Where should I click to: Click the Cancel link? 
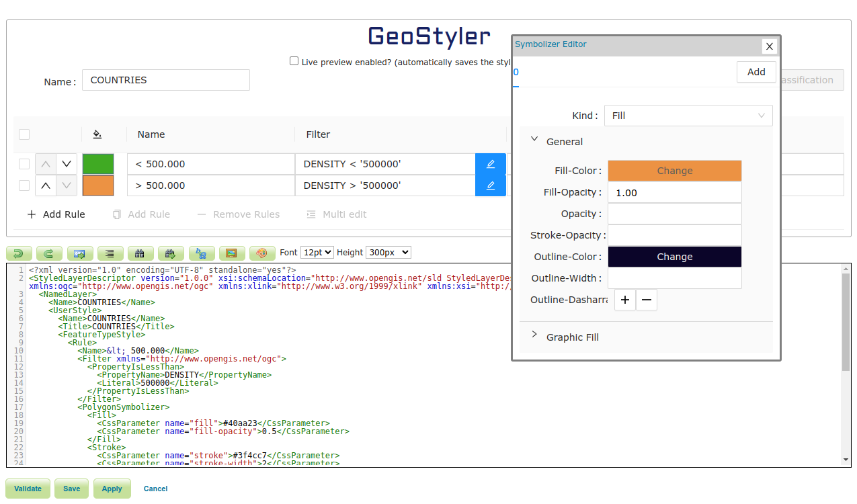[155, 489]
